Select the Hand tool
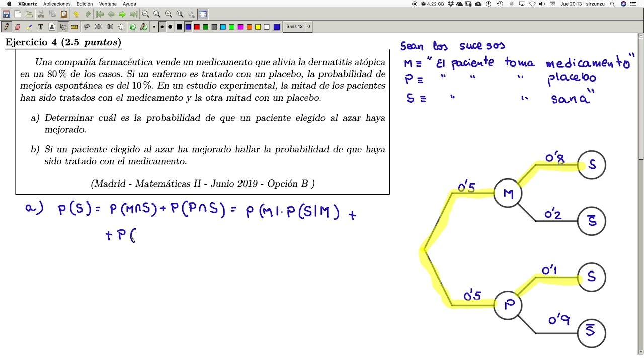 coord(121,27)
